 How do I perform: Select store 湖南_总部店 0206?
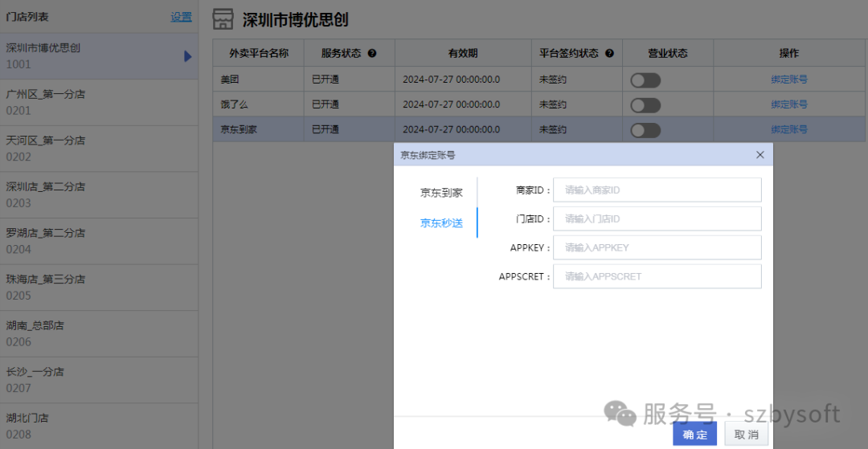pyautogui.click(x=99, y=333)
